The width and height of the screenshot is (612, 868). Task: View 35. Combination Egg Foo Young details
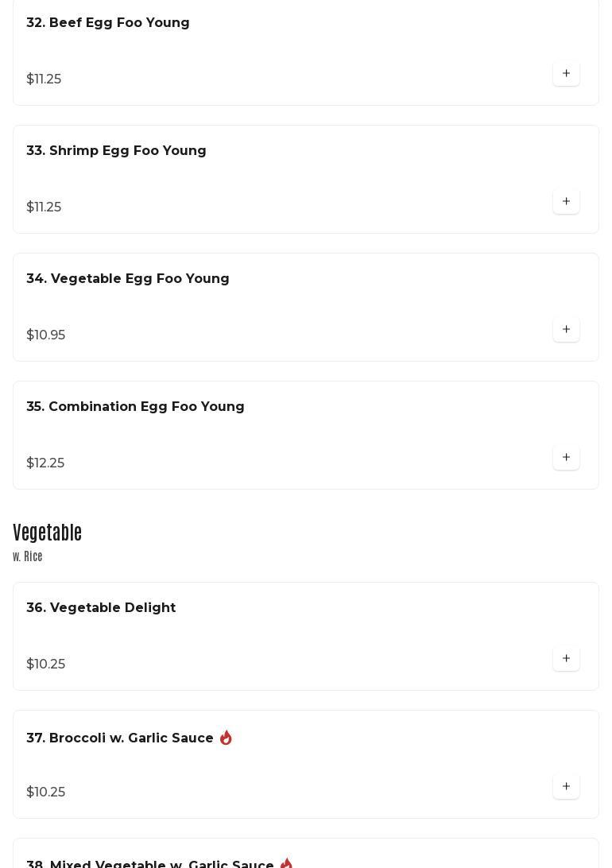tap(135, 407)
